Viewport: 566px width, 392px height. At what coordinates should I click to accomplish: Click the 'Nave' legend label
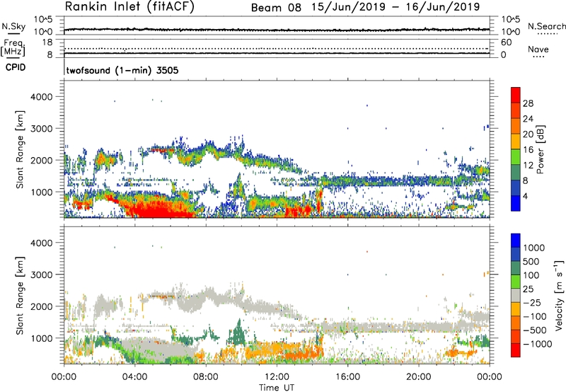[538, 49]
